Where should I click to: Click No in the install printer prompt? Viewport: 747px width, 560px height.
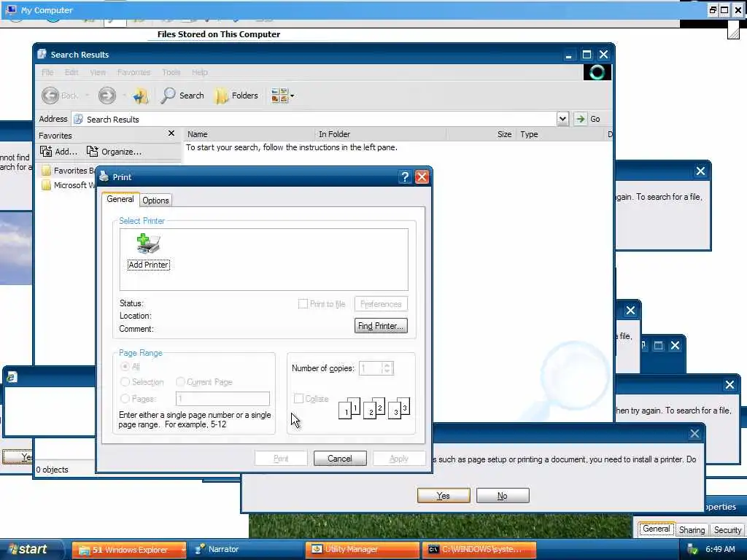point(503,495)
